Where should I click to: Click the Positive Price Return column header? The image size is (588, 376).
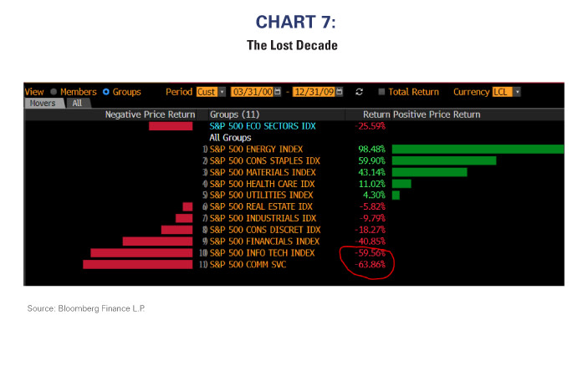437,114
